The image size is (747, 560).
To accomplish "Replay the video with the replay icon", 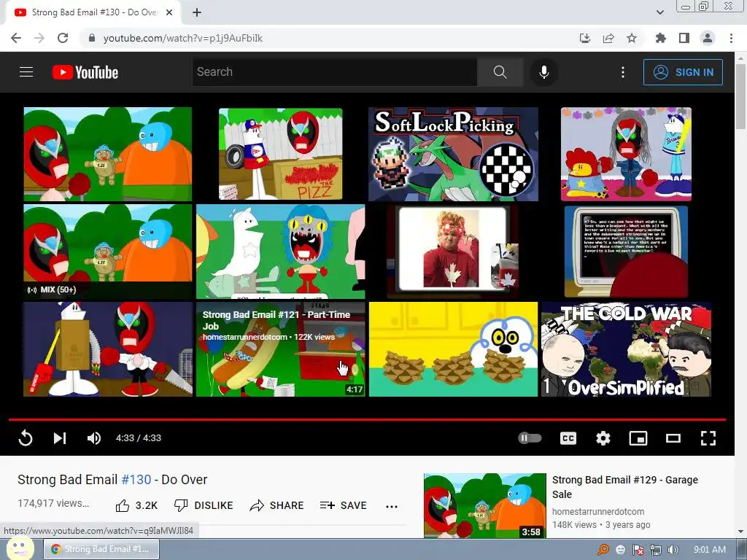I will tap(26, 438).
